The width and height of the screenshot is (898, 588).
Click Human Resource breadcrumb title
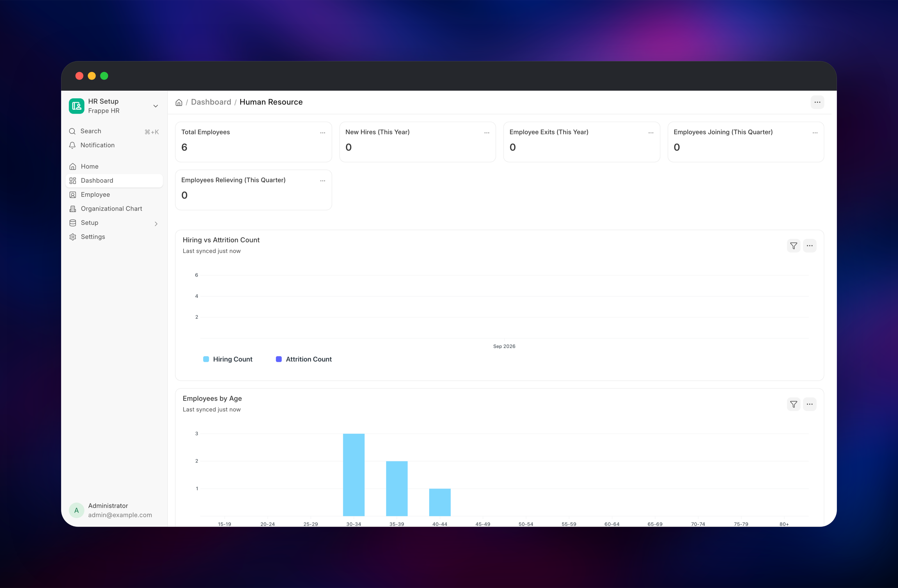pos(271,102)
